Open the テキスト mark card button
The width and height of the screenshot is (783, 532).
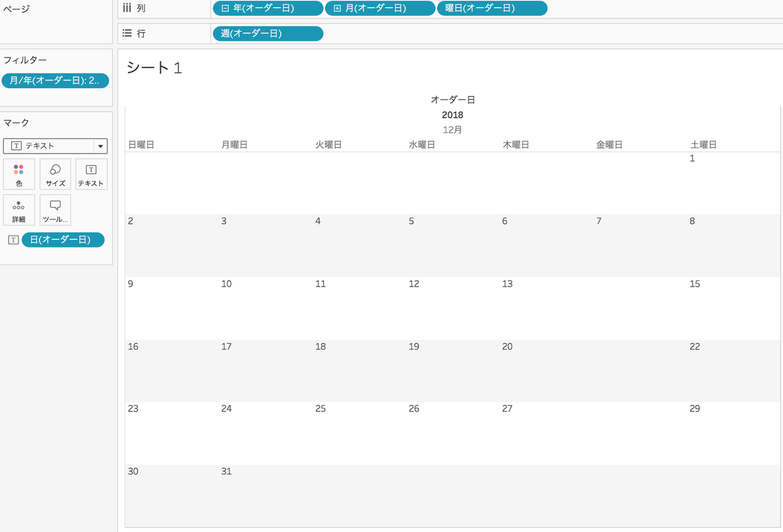pos(91,174)
